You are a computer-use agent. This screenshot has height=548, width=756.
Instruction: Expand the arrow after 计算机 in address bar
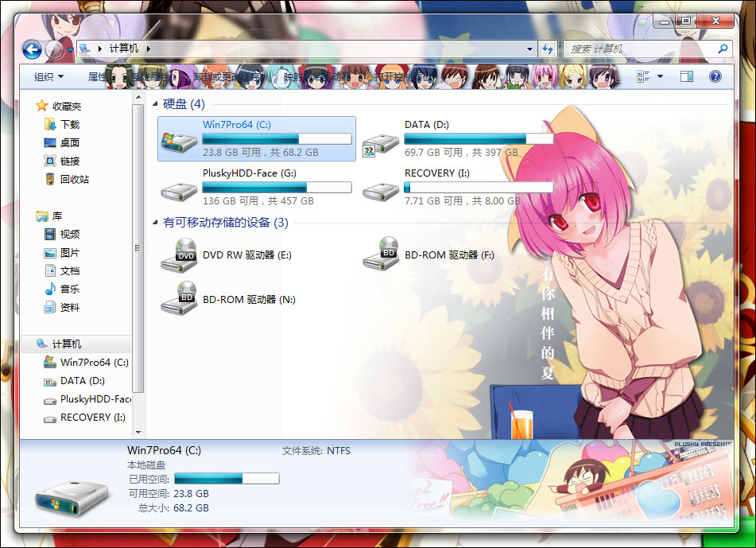149,49
